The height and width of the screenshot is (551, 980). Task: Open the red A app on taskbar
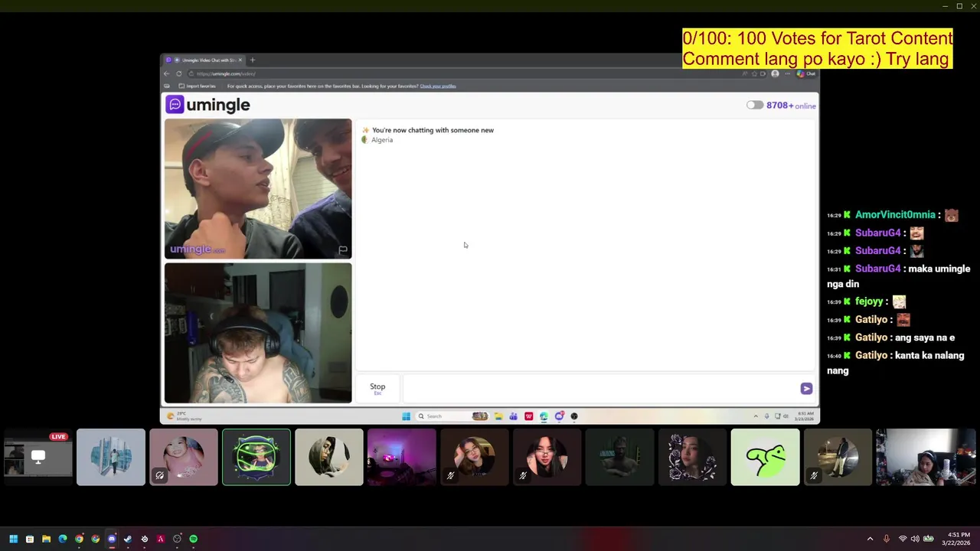161,539
